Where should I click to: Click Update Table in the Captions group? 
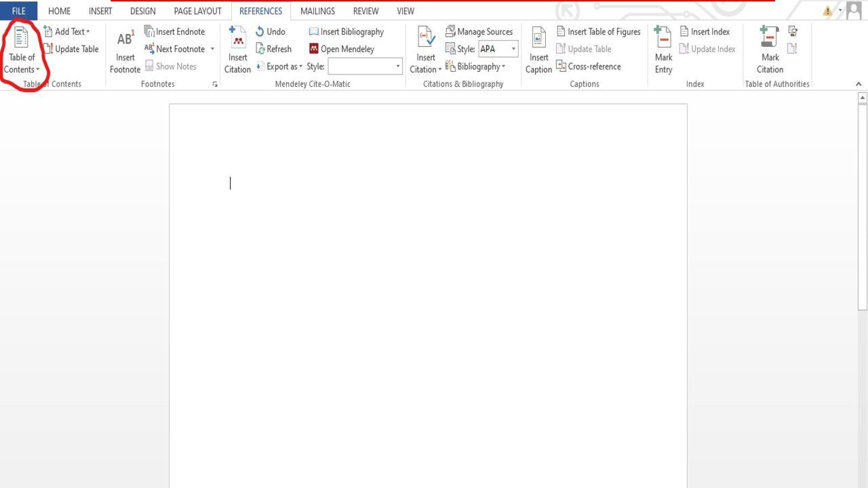584,49
